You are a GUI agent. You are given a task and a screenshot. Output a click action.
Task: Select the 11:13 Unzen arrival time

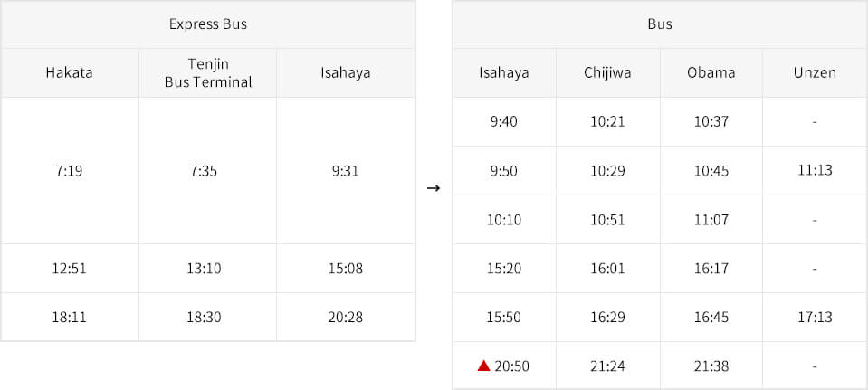pos(815,170)
